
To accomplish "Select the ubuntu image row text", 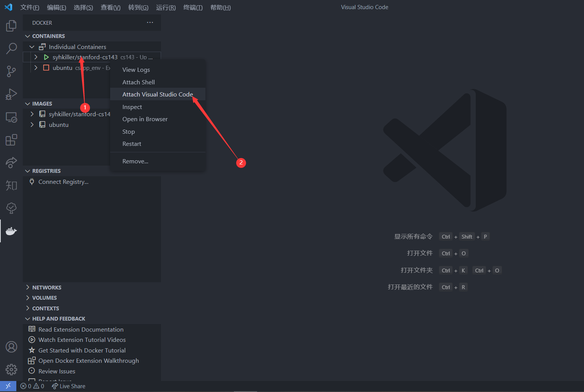I will pyautogui.click(x=59, y=125).
